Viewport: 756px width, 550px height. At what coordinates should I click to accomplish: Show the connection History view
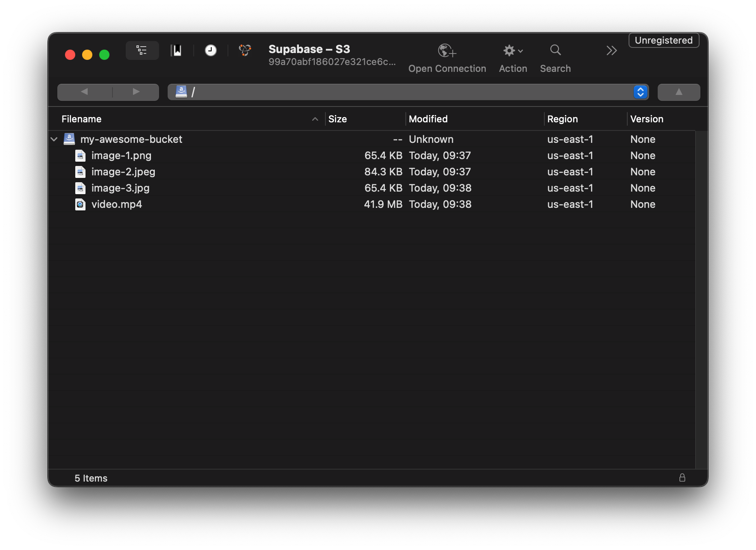(x=210, y=50)
